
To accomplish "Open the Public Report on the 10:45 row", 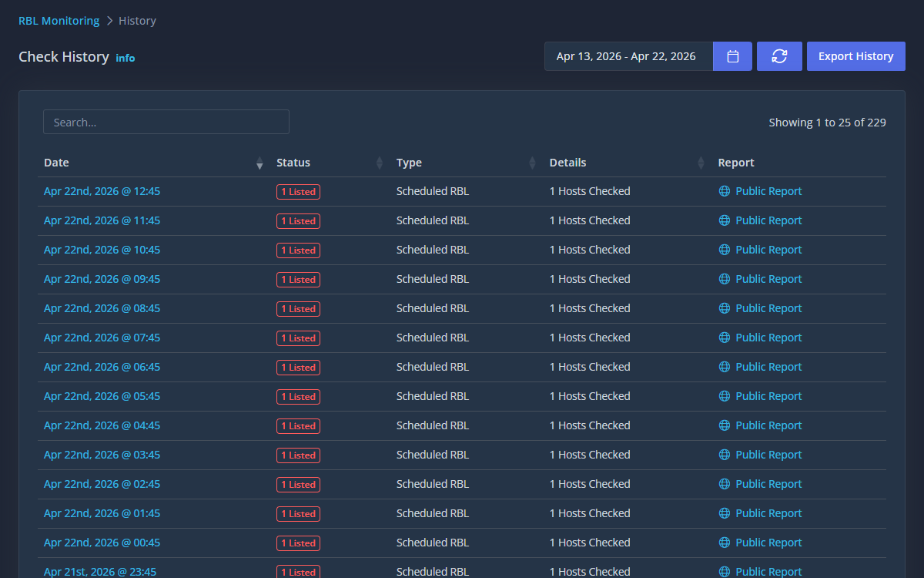I will point(768,249).
